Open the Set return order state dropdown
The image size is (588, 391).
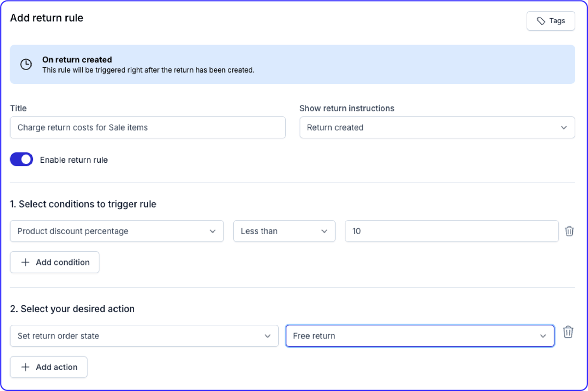(144, 336)
